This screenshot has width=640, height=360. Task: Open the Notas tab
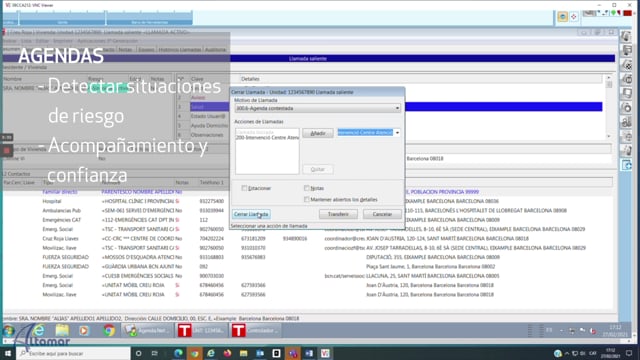click(125, 50)
